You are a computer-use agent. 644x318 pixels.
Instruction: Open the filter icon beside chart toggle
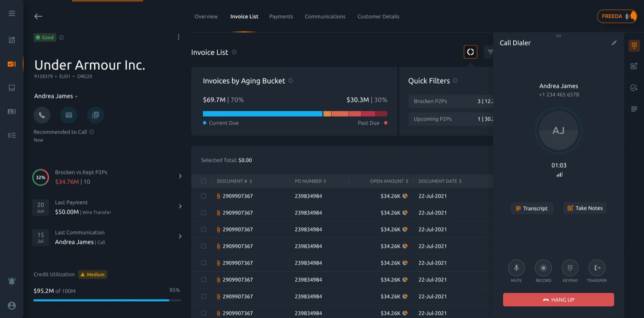point(490,52)
